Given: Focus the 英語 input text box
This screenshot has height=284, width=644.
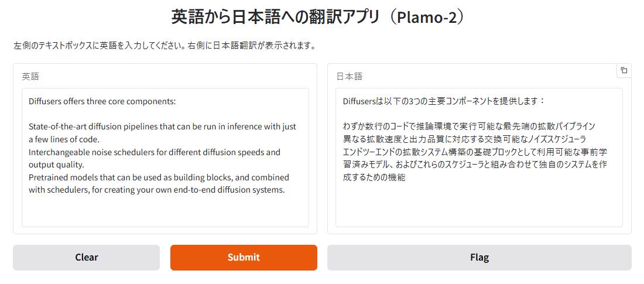Looking at the screenshot, I should 165,158.
